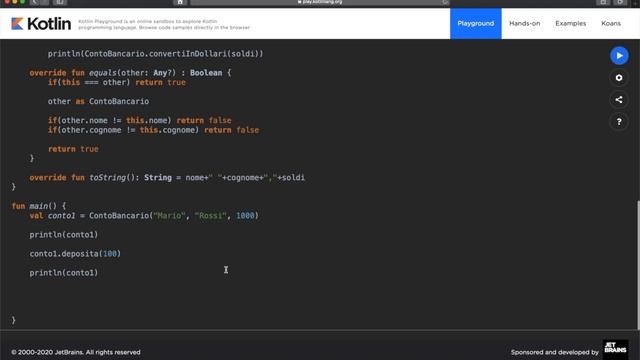Image resolution: width=640 pixels, height=360 pixels.
Task: Click 'val conto1' in the declaration line
Action: click(52, 216)
